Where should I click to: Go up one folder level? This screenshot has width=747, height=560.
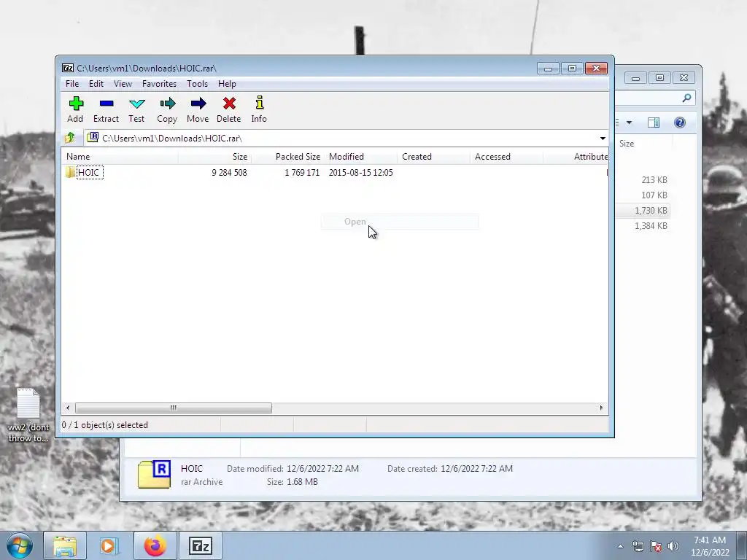click(69, 138)
